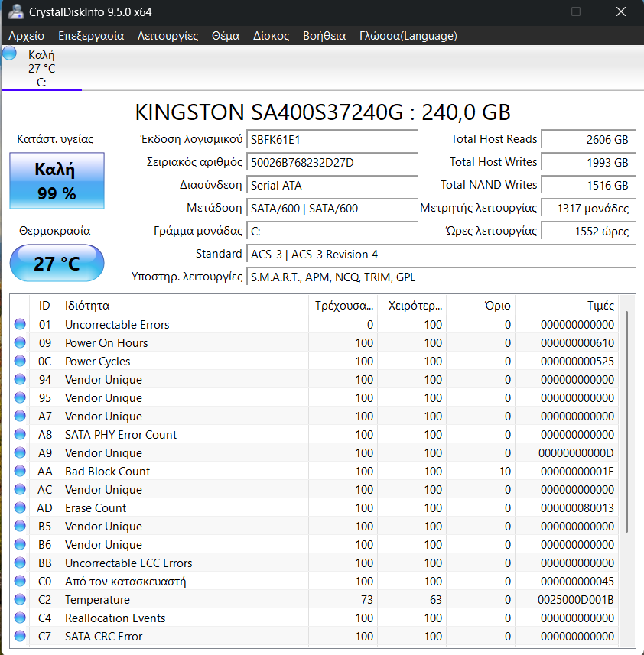Click the ID column header
The height and width of the screenshot is (655, 644).
coord(44,306)
